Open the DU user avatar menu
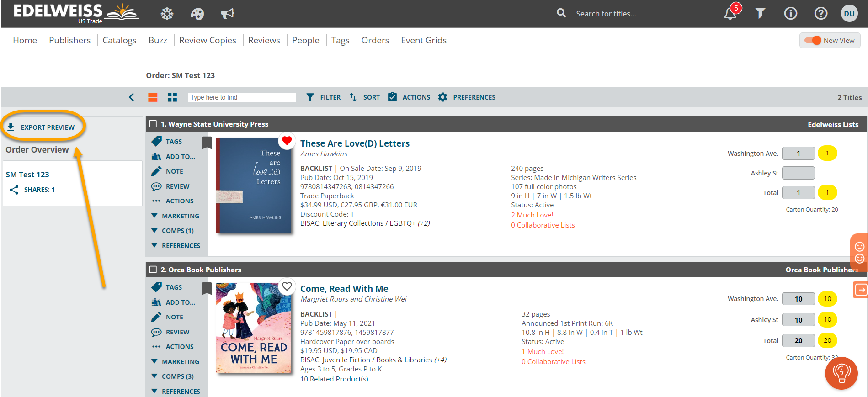Image resolution: width=868 pixels, height=397 pixels. (849, 13)
